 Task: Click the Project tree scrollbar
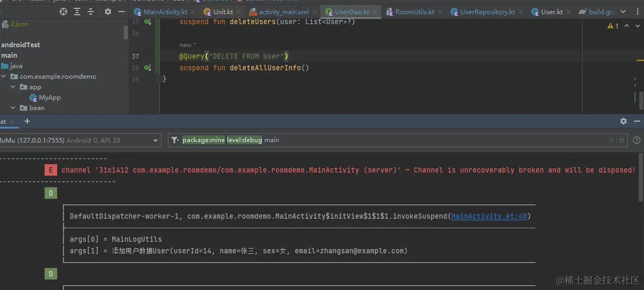click(126, 32)
